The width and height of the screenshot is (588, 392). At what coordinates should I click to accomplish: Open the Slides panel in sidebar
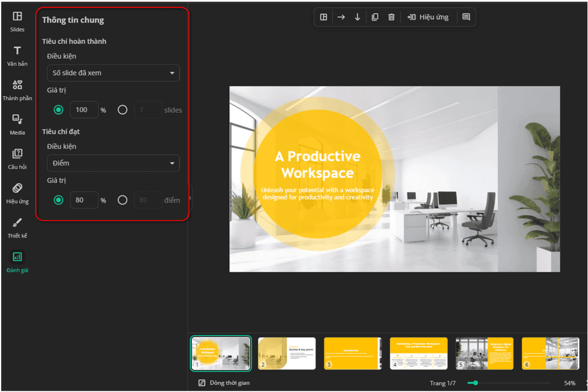(x=17, y=21)
